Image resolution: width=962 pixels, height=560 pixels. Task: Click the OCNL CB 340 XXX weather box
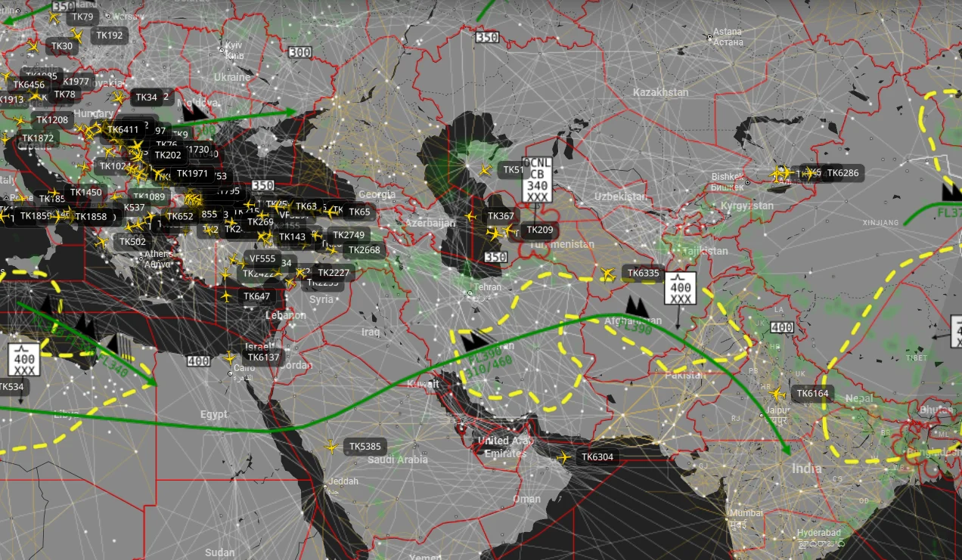[x=538, y=180]
